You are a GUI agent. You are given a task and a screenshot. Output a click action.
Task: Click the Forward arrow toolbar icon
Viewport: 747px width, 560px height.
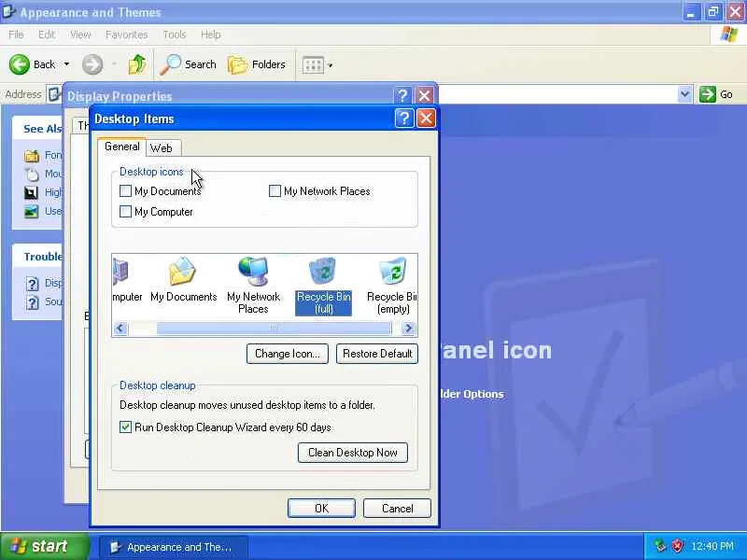(92, 64)
